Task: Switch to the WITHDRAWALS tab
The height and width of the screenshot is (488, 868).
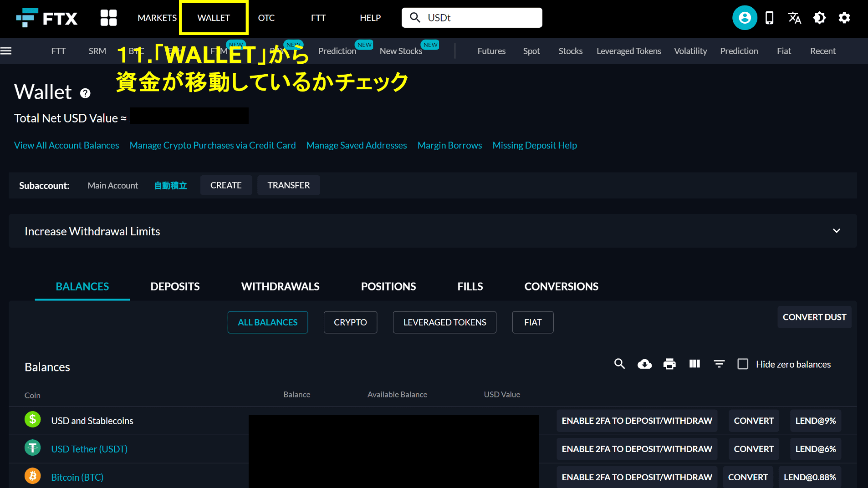Action: [x=280, y=286]
